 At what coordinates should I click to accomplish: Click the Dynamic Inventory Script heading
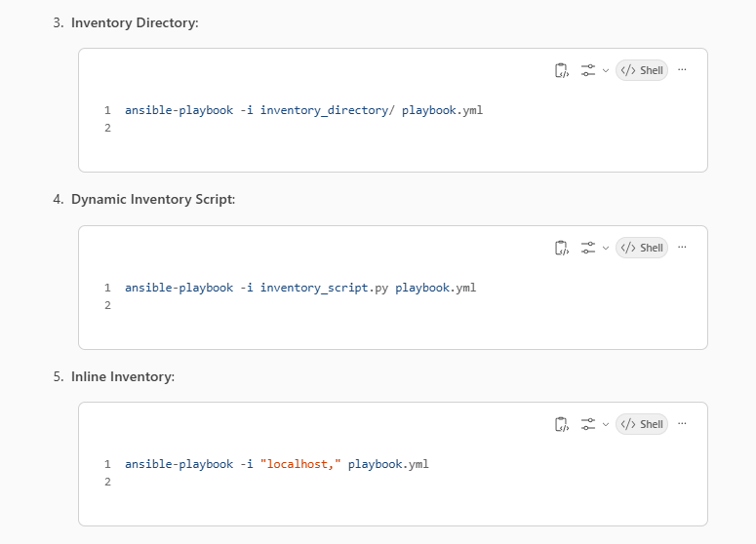click(x=153, y=199)
